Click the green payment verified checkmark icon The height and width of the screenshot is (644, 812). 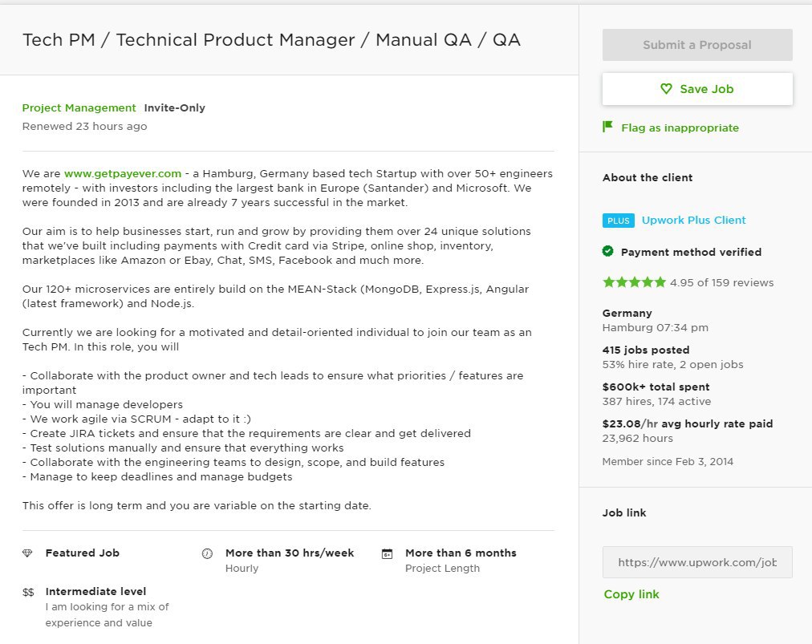[608, 252]
